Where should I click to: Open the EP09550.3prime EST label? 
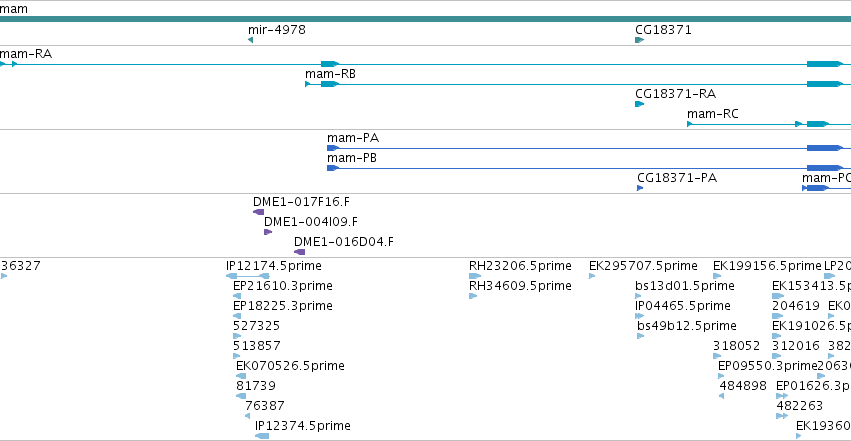coord(767,366)
